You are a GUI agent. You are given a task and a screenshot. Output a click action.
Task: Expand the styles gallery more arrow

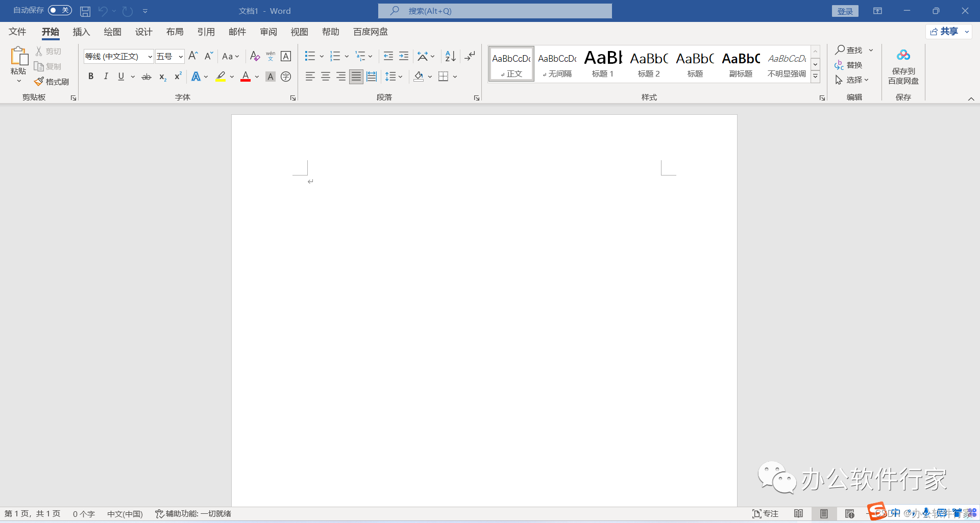(x=816, y=77)
